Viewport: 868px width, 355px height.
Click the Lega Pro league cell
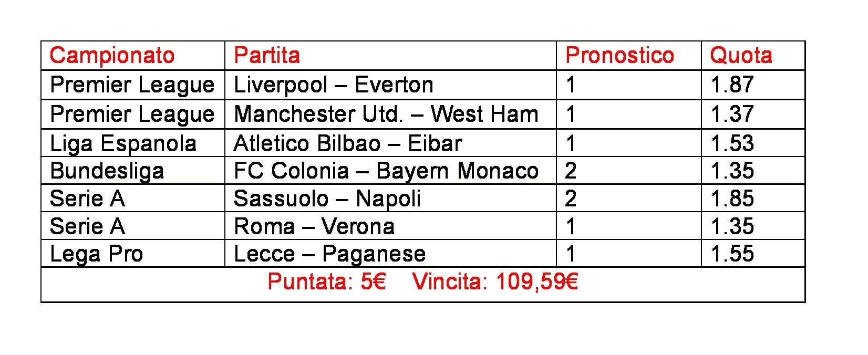coord(96,254)
